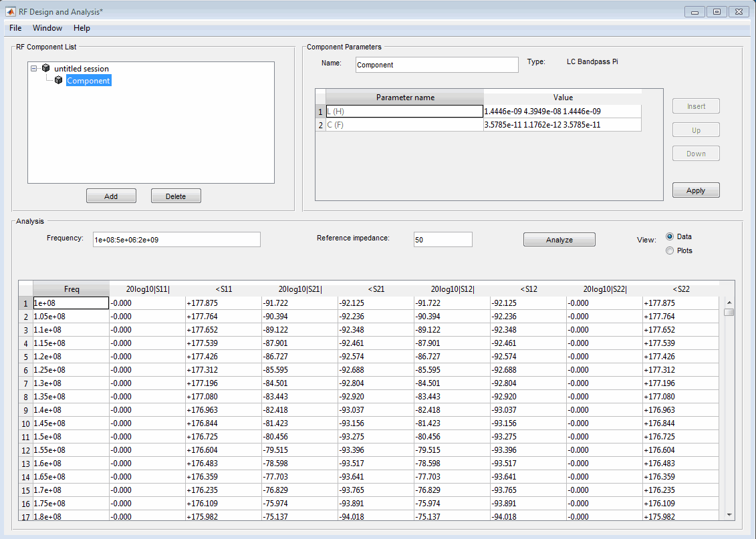Click the S21 magnitude cell -81.423 in row 10

coord(300,423)
